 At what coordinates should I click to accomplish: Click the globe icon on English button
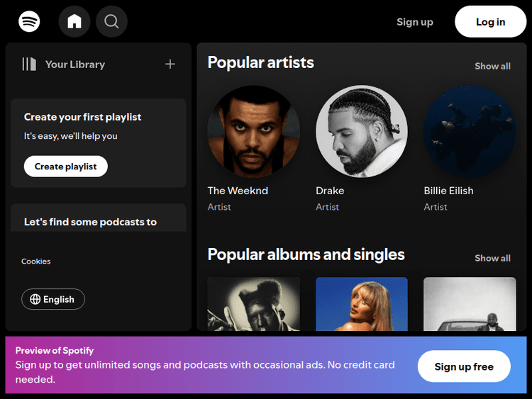(35, 299)
